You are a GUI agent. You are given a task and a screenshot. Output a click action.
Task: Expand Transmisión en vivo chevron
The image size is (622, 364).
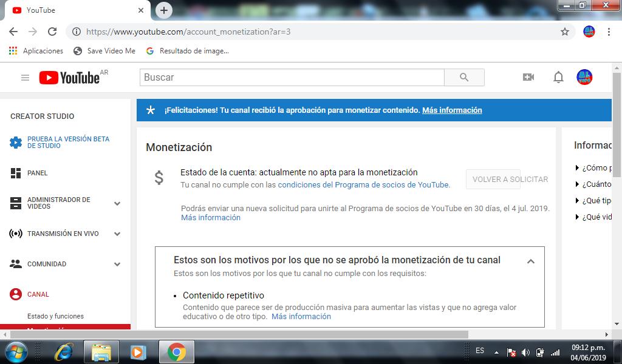[x=117, y=234]
